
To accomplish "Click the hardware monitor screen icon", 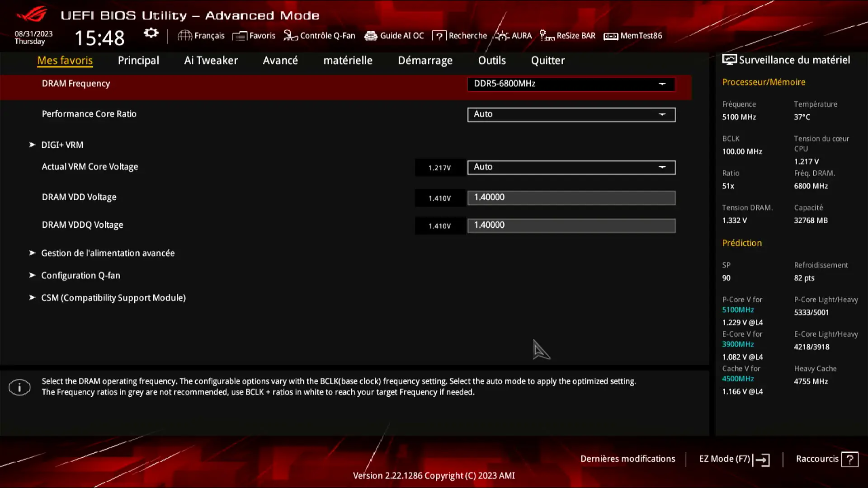I will pyautogui.click(x=729, y=60).
